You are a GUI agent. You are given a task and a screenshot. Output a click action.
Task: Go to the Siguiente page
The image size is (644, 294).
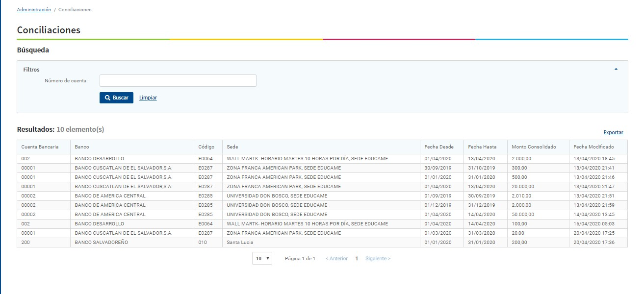point(378,258)
